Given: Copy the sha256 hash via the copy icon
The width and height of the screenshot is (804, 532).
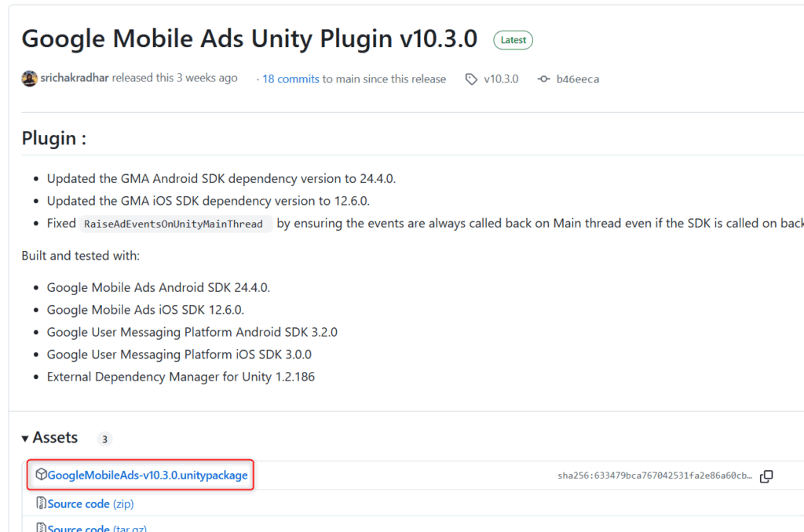Looking at the screenshot, I should pos(766,476).
